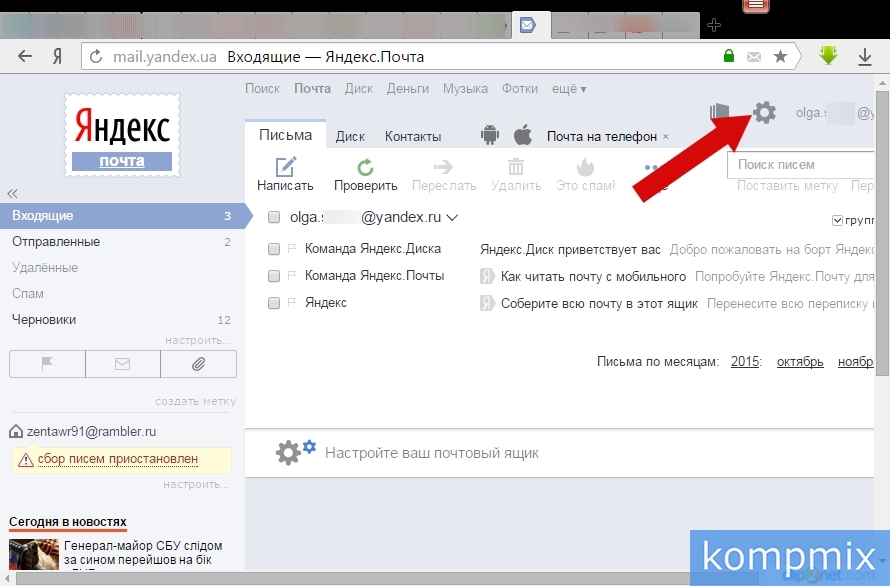Switch to the Диск tab
Viewport: 890px width, 586px height.
point(350,136)
